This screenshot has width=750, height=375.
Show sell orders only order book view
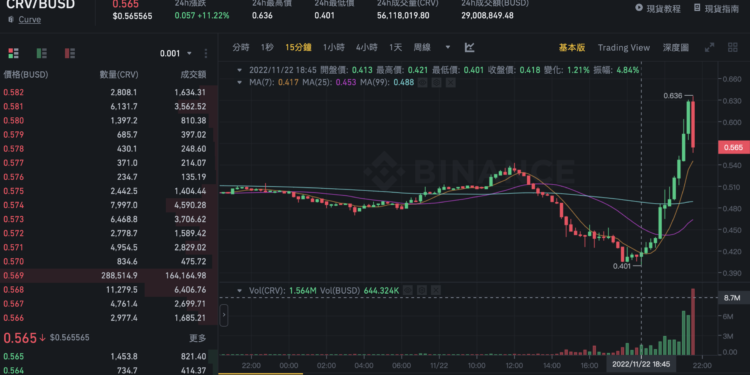tap(70, 53)
